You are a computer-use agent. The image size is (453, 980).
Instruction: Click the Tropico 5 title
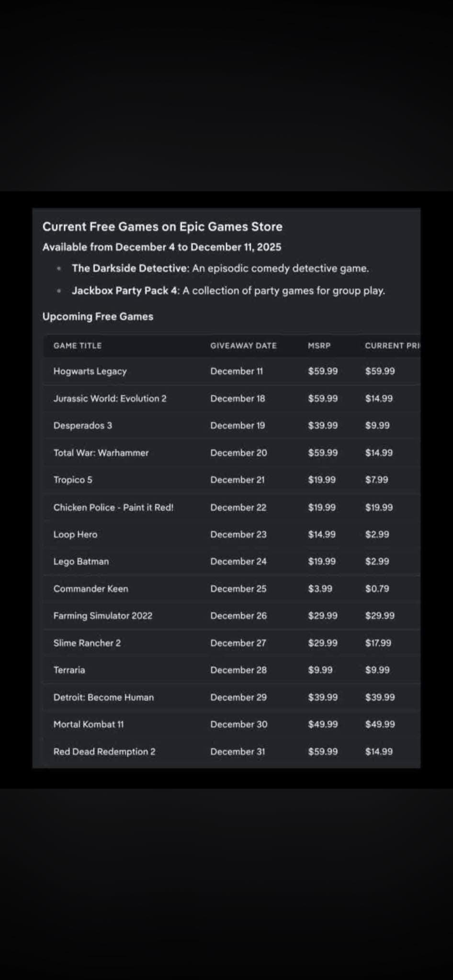coord(73,480)
